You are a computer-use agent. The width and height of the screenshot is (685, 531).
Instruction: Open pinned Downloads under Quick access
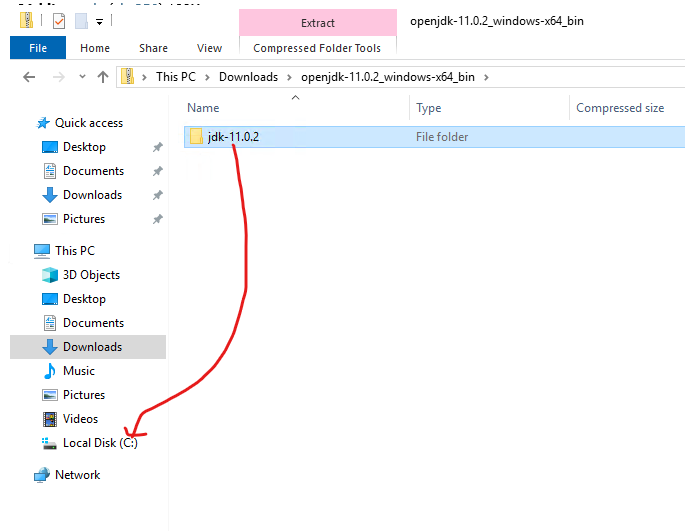click(x=92, y=195)
